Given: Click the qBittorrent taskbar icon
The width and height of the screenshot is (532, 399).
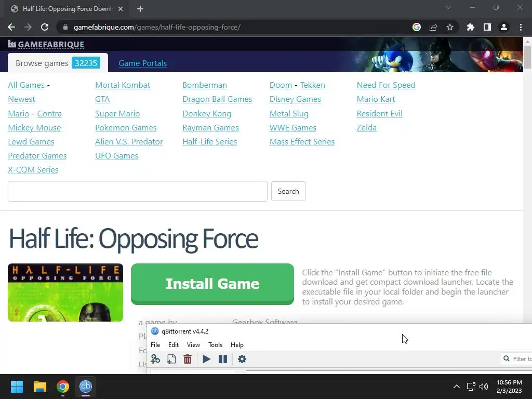Looking at the screenshot, I should point(86,387).
